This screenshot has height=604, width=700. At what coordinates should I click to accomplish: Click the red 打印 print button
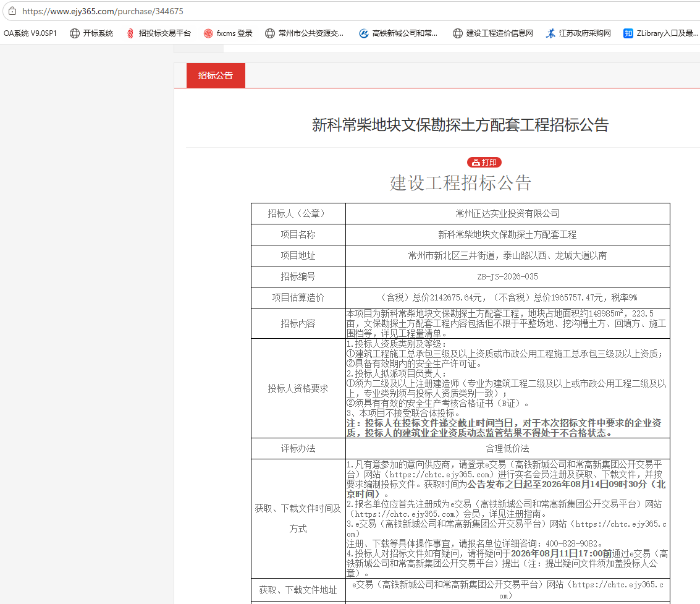484,162
